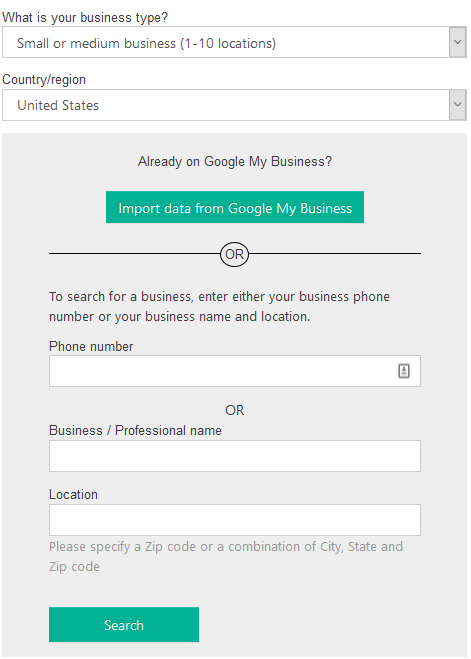This screenshot has height=659, width=471.
Task: Click the green Search button
Action: coord(124,625)
